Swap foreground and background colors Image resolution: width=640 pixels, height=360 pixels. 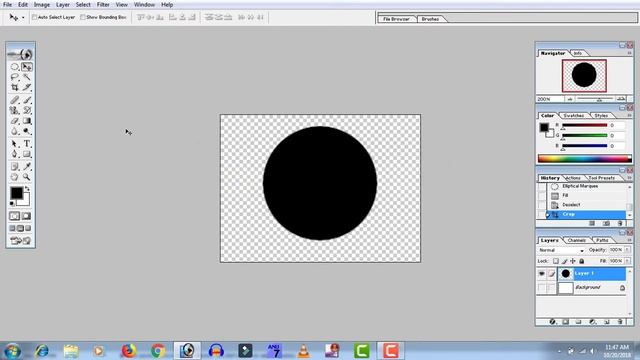click(27, 189)
